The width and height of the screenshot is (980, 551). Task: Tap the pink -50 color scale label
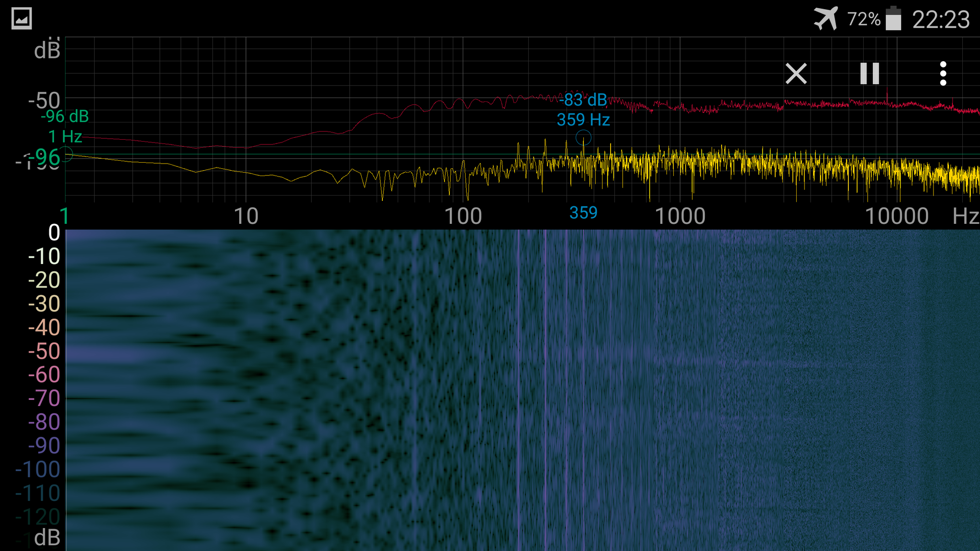coord(44,351)
